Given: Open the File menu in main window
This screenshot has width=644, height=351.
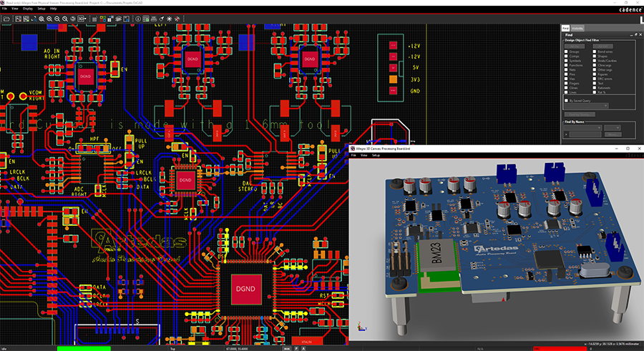Looking at the screenshot, I should click(4, 9).
